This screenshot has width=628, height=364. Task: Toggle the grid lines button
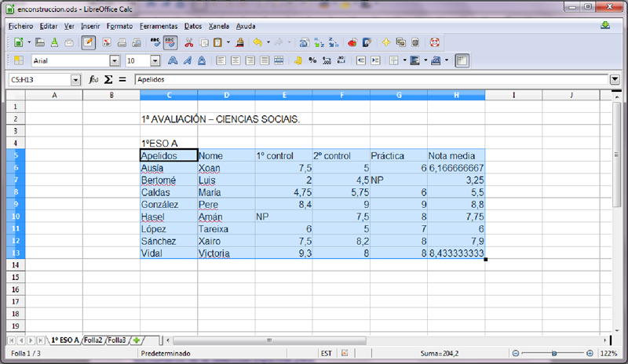[462, 60]
